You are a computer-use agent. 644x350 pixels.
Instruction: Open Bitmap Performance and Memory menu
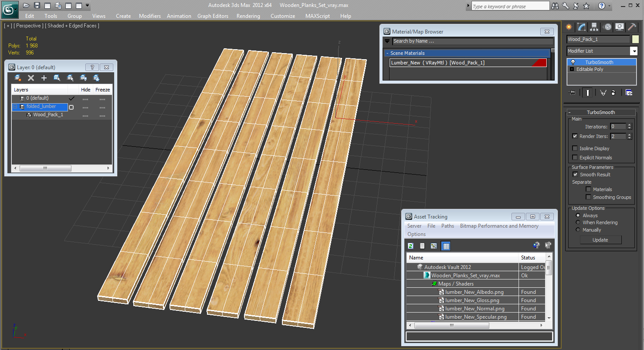coord(499,226)
